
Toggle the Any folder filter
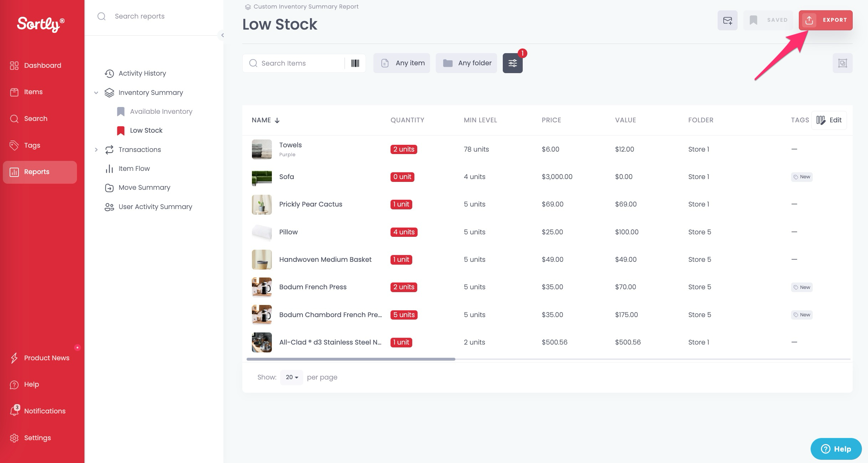tap(466, 63)
